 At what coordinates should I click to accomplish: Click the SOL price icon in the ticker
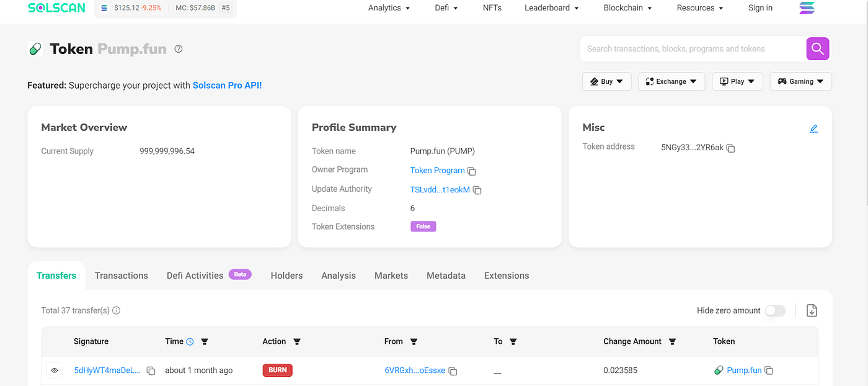click(104, 8)
